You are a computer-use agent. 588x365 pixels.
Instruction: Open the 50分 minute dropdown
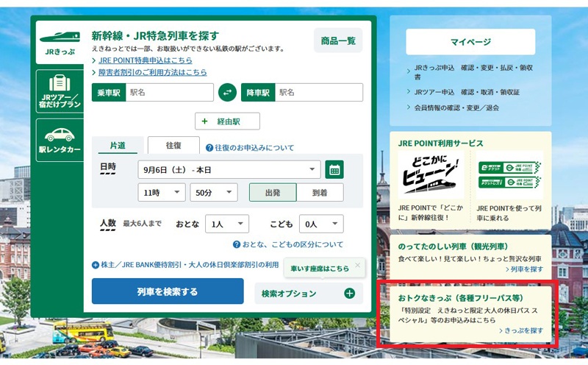tap(214, 193)
